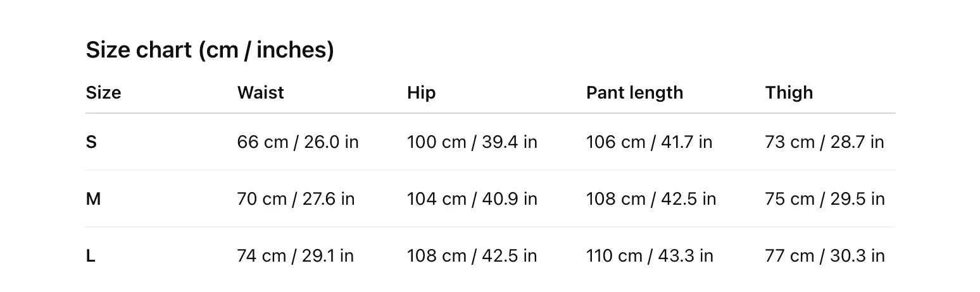Click the Thigh column header
This screenshot has width=980, height=292.
[x=788, y=93]
